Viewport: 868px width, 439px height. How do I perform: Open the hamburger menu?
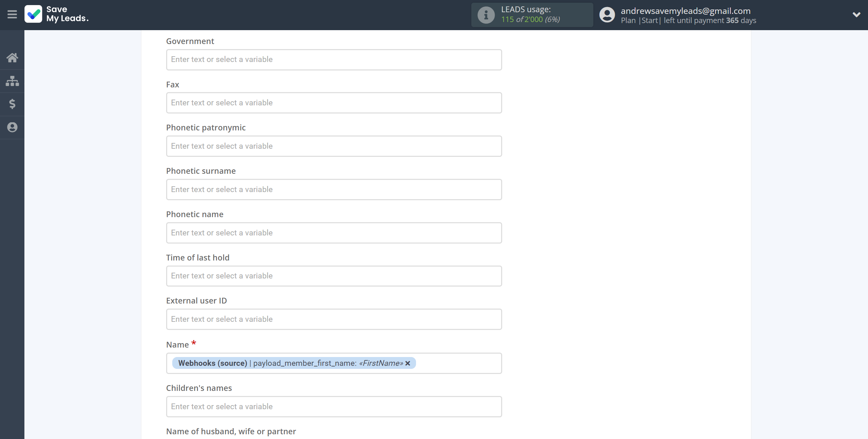click(12, 15)
